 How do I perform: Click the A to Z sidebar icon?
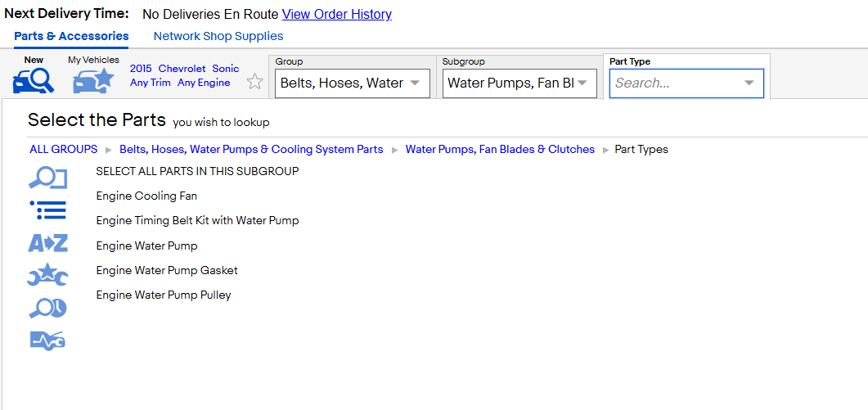point(47,243)
